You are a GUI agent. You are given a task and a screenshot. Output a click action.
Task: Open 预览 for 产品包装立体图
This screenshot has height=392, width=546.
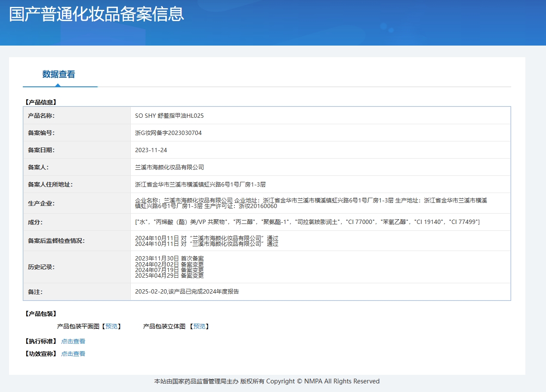[199, 326]
